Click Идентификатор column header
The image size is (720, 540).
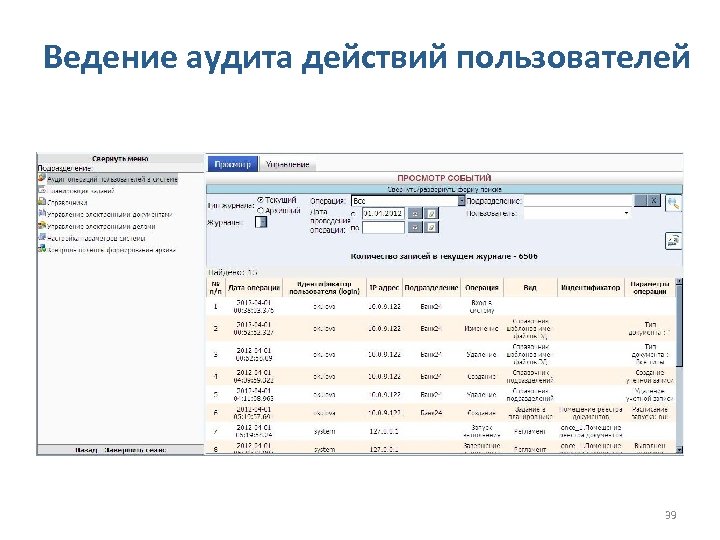[x=591, y=288]
